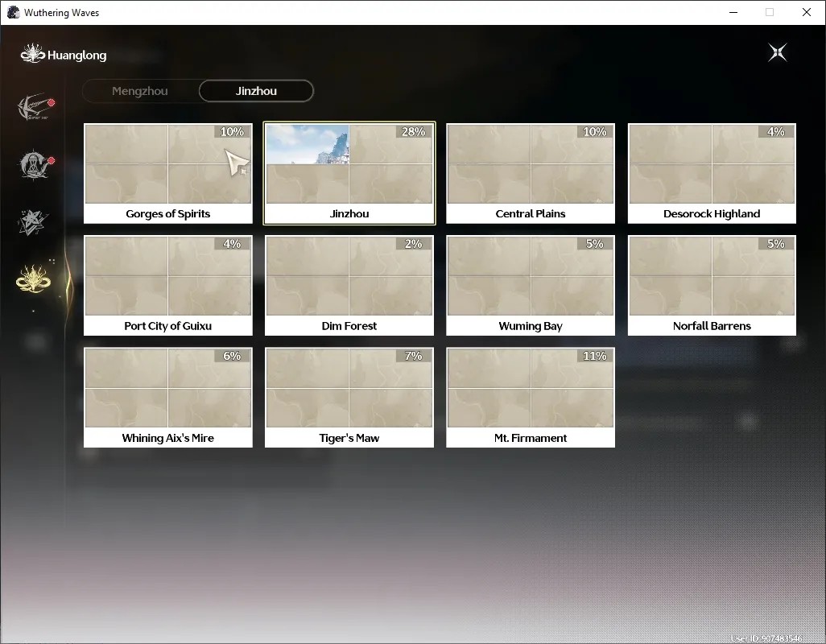Open the star-shaped sidebar icon
Viewport: 826px width, 644px height.
coord(33,222)
